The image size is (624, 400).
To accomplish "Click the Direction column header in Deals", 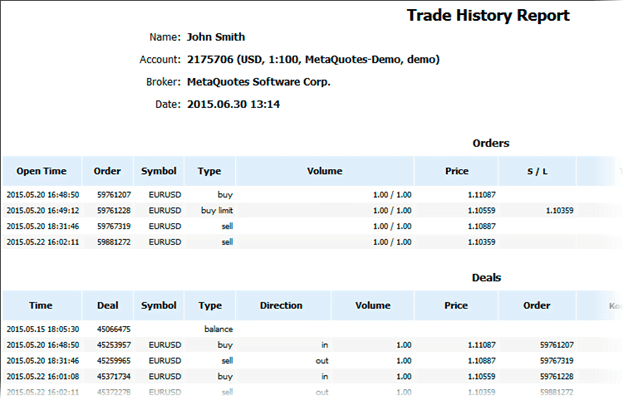I will click(281, 306).
